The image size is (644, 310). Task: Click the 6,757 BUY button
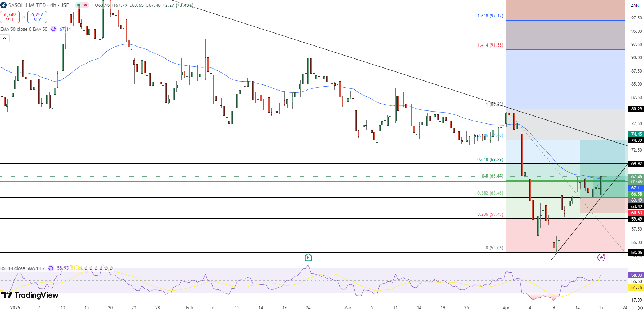point(37,17)
